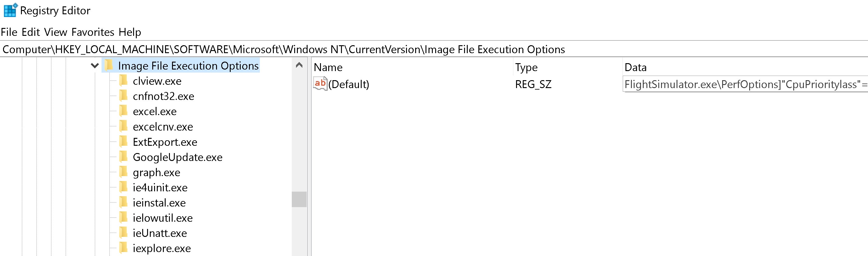This screenshot has width=868, height=256.
Task: Open the View menu
Action: click(56, 32)
